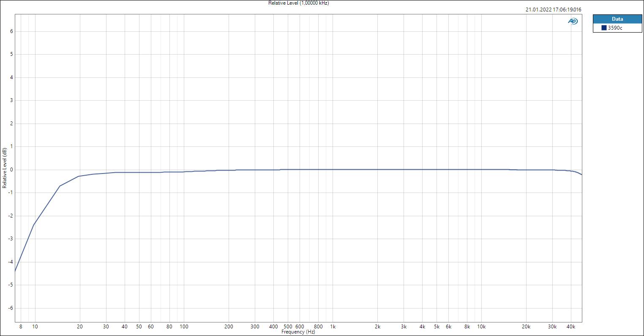Screen dimensions: 644x336
Task: Click the -3 tick label on level axis
Action: point(11,239)
